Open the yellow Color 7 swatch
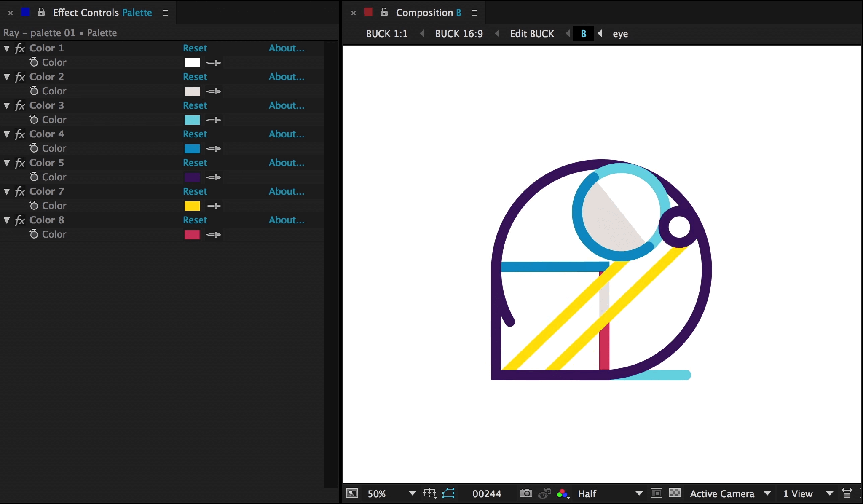The height and width of the screenshot is (504, 863). coord(192,206)
